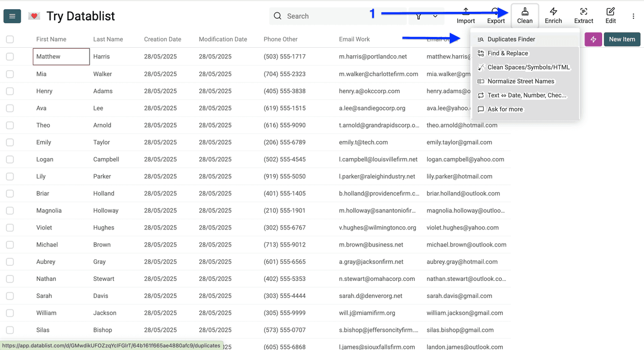
Task: Check the Matthew Harris row checkbox
Action: click(10, 57)
